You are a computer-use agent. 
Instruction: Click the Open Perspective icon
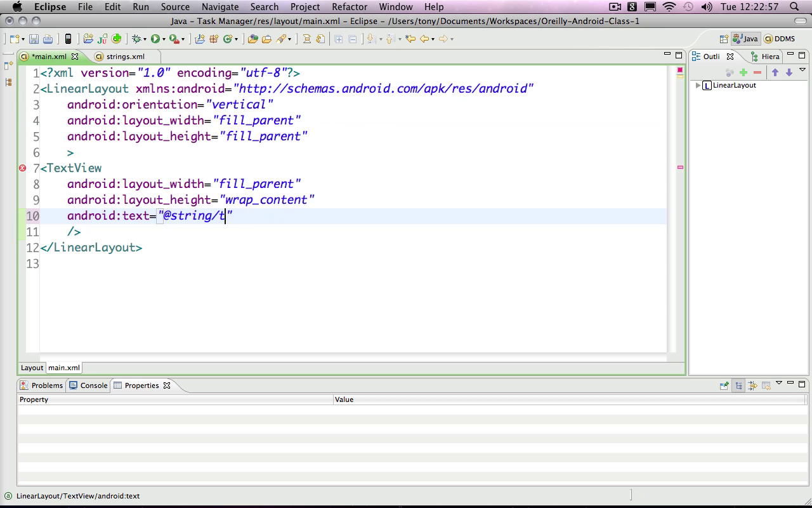[x=724, y=39]
